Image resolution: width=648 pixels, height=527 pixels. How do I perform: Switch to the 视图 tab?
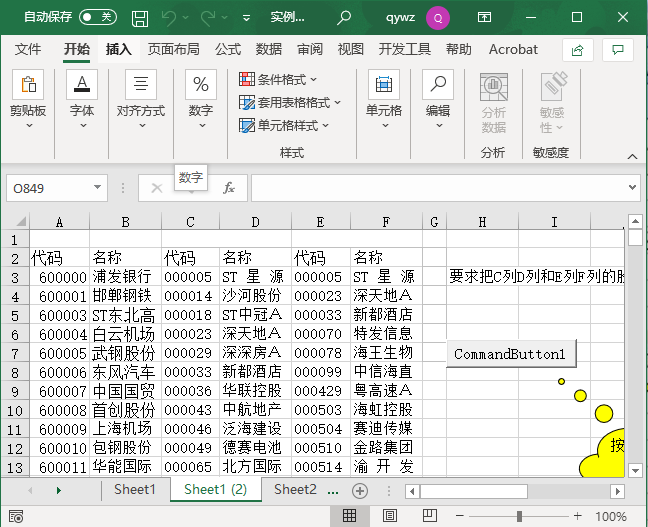[350, 49]
